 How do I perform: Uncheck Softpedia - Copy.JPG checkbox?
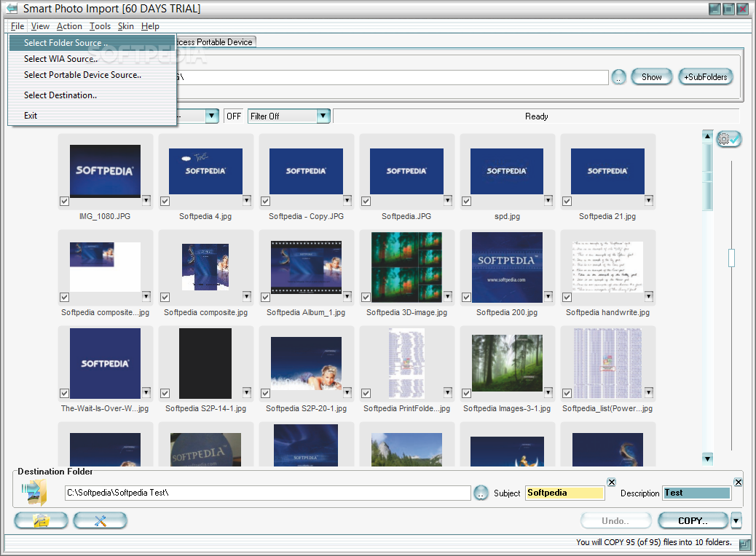265,201
